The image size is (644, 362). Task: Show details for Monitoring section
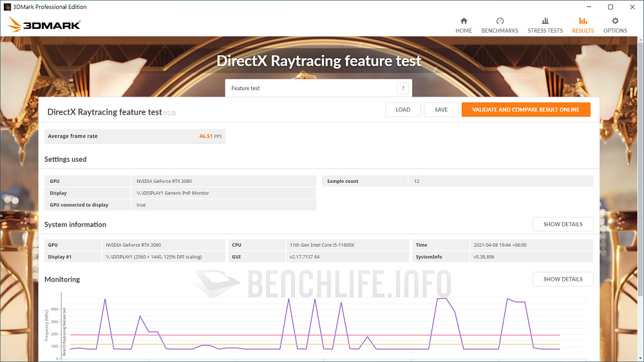click(563, 279)
